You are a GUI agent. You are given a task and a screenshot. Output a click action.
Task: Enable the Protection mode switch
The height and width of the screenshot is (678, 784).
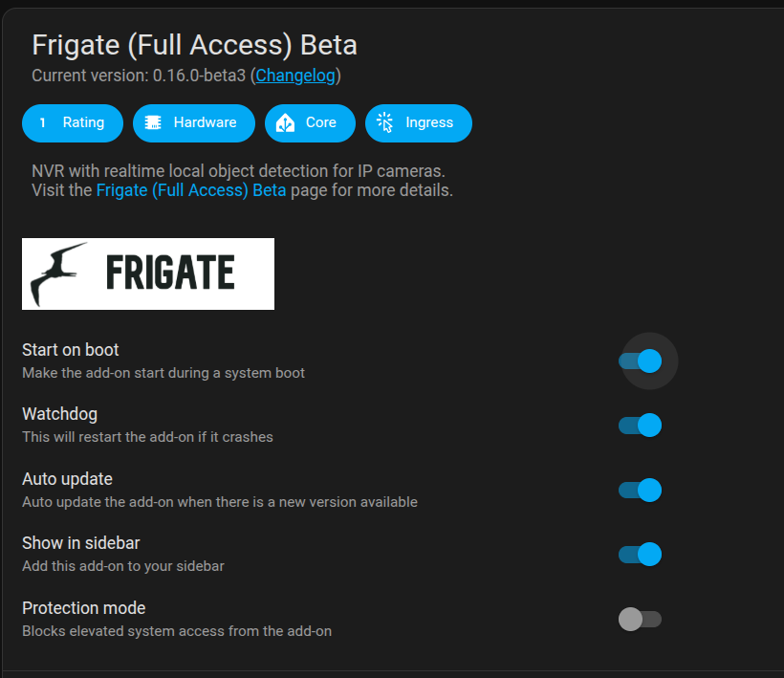[640, 620]
